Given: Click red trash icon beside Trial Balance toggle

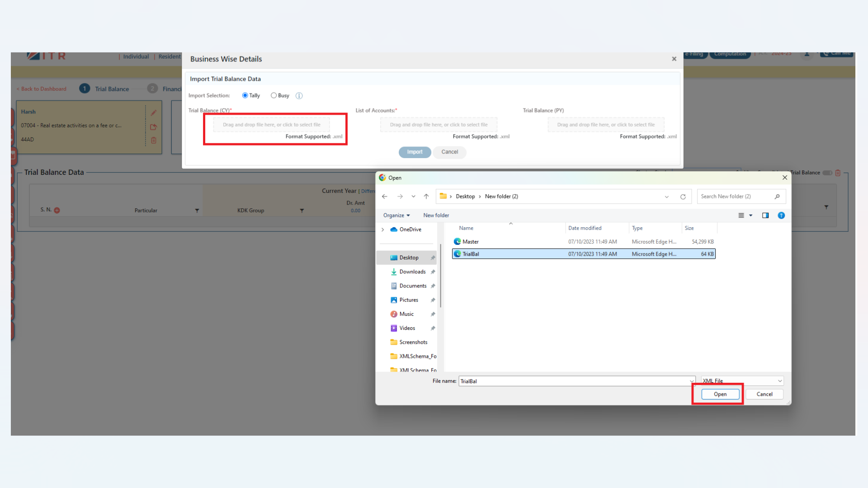Looking at the screenshot, I should [x=838, y=173].
